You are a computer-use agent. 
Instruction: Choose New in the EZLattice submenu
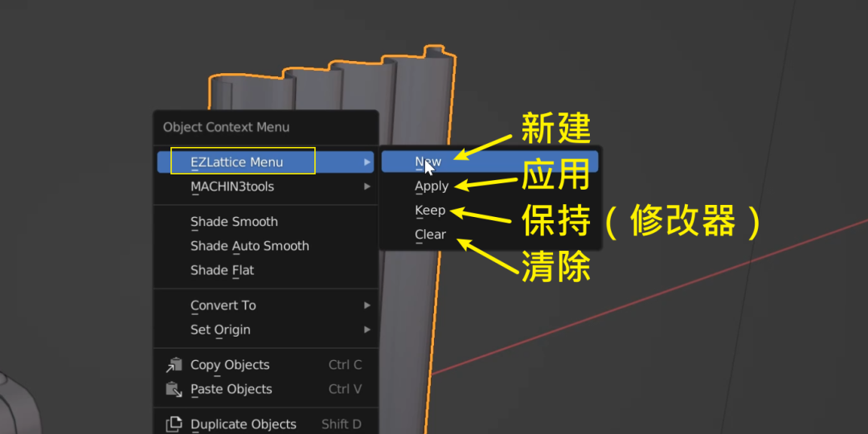[x=490, y=161]
